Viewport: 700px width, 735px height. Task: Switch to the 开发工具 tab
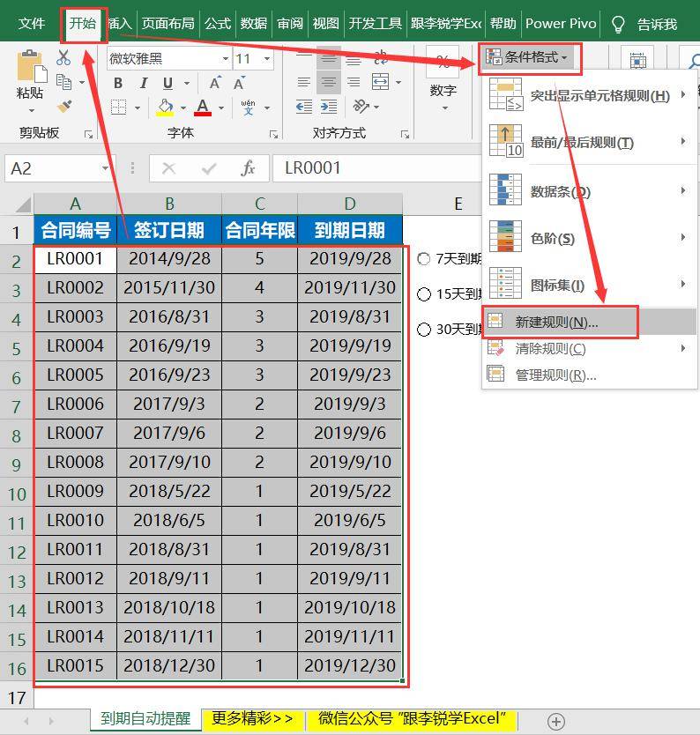coord(375,24)
